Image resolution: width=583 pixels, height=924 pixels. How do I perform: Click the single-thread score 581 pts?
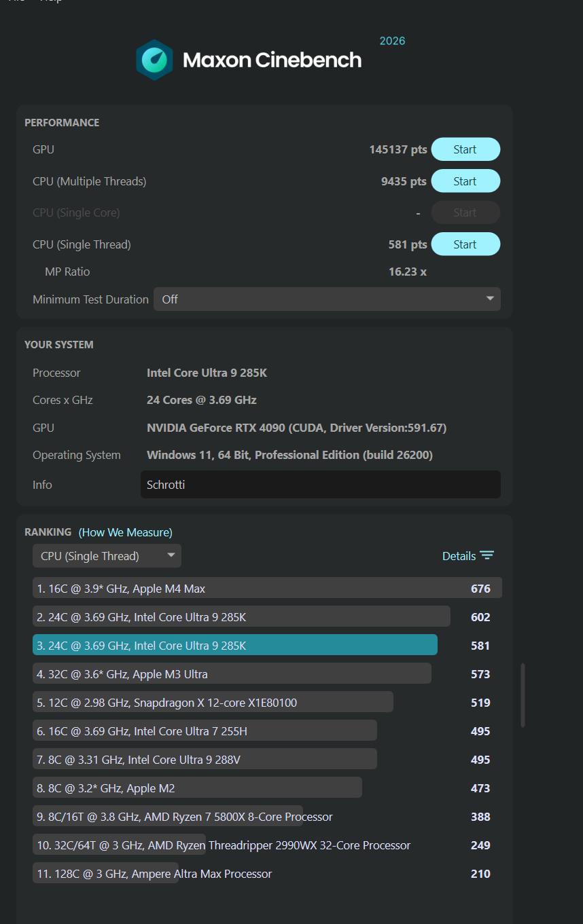coord(408,244)
